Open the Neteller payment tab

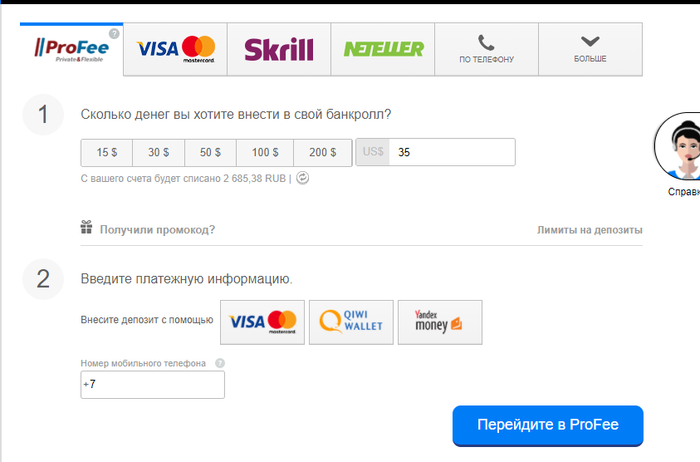click(383, 49)
